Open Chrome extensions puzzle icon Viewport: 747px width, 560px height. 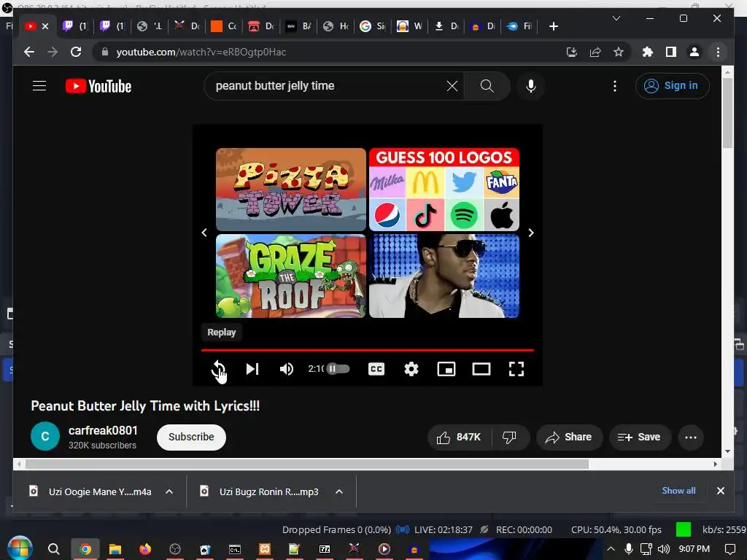648,52
